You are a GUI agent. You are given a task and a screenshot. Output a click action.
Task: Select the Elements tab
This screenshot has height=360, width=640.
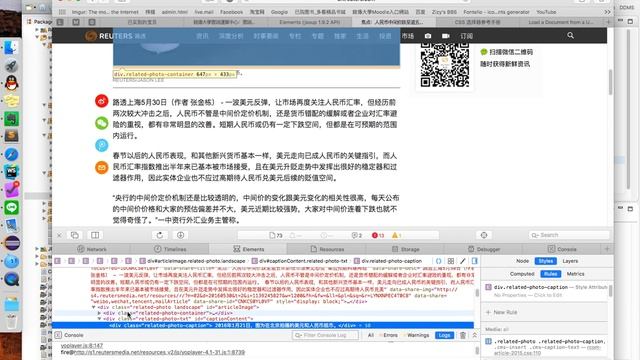(248, 249)
